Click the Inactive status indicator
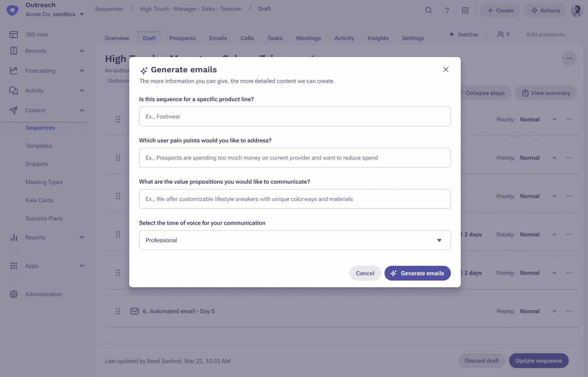588x377 pixels. [x=464, y=34]
